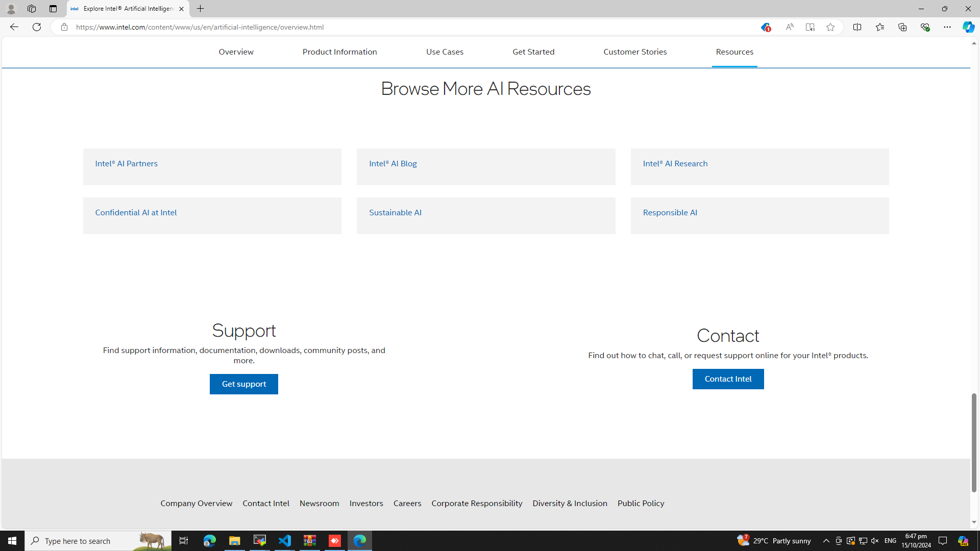Open Customer Stories tab
This screenshot has width=980, height=551.
pyautogui.click(x=635, y=52)
